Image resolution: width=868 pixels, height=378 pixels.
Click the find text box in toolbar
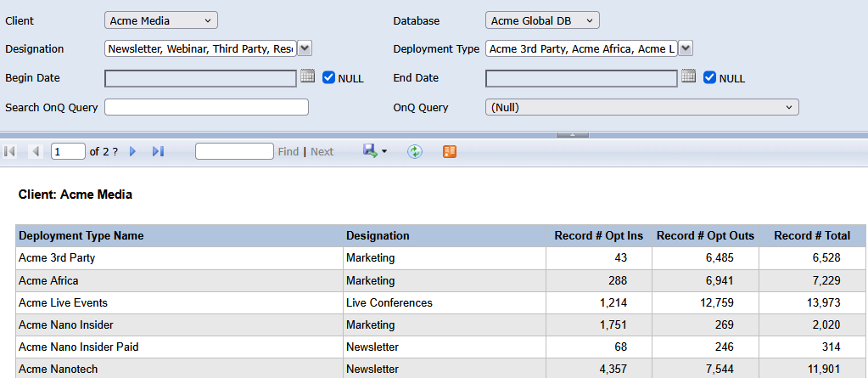[235, 151]
